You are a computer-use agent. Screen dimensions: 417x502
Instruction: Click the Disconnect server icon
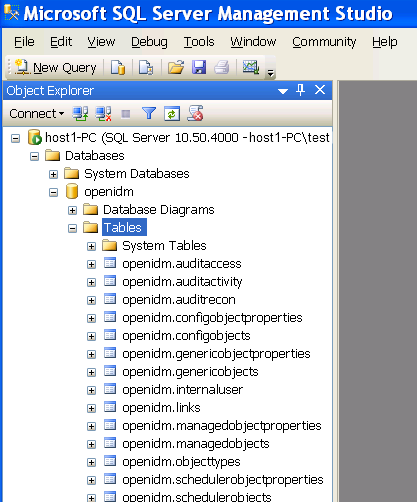point(103,114)
